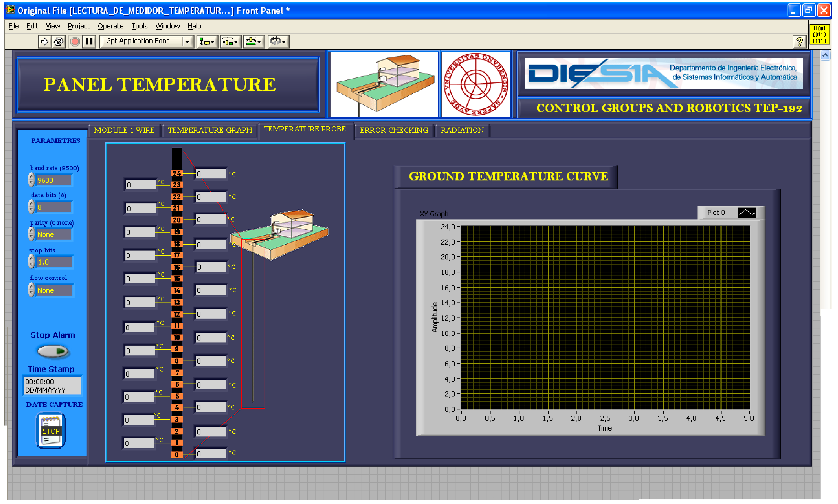The height and width of the screenshot is (504, 838).
Task: Switch to the RADIATION tab
Action: pos(462,130)
